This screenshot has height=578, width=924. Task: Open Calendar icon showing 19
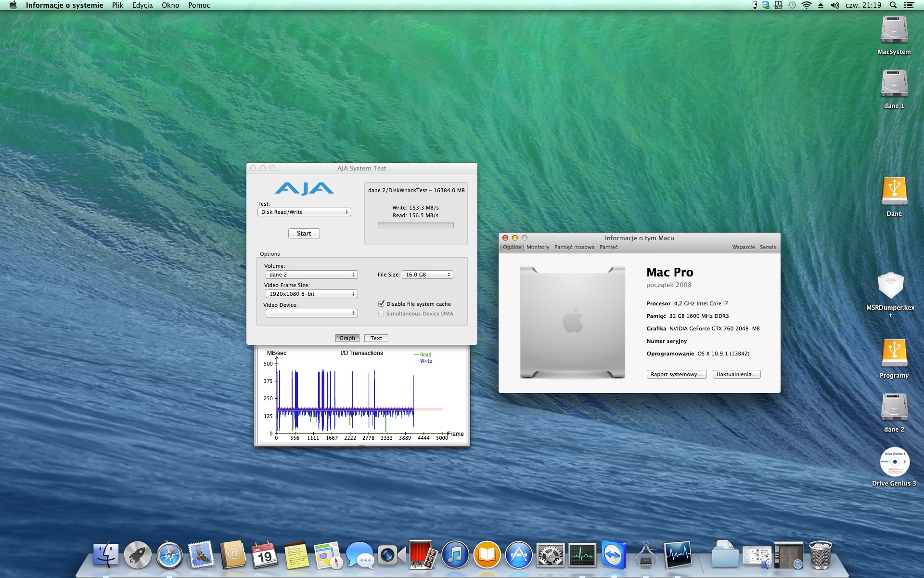click(x=265, y=555)
